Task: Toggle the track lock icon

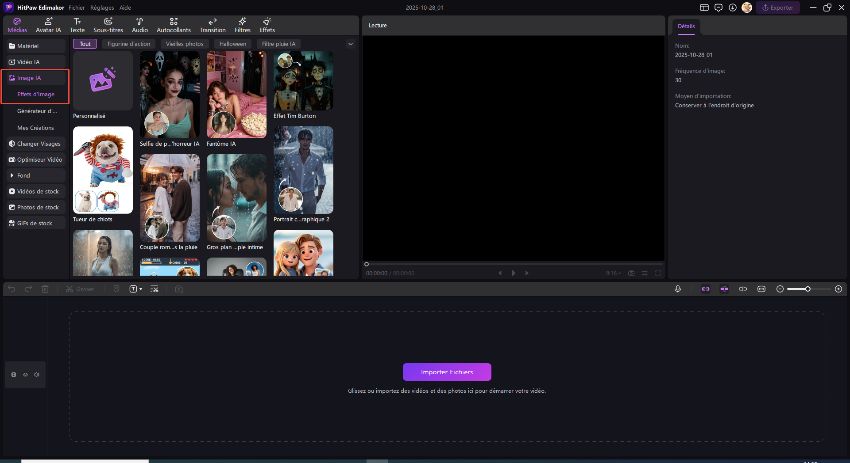Action: click(14, 375)
